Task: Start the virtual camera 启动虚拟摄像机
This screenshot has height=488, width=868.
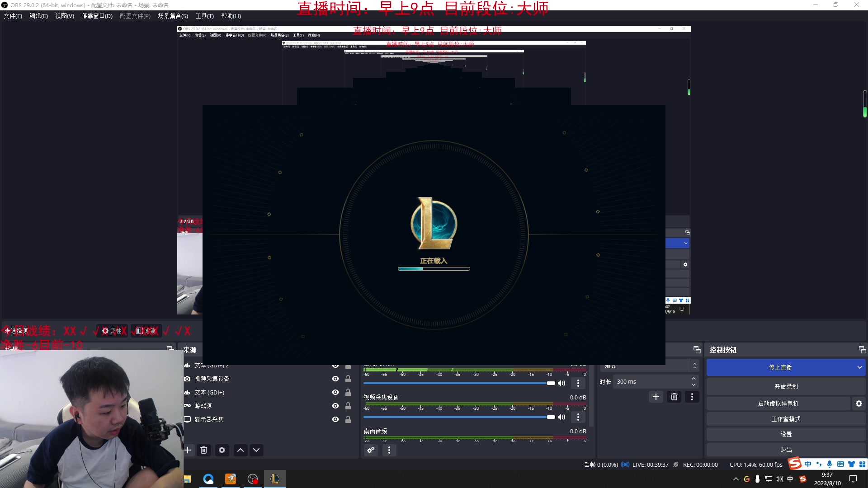Action: (778, 404)
